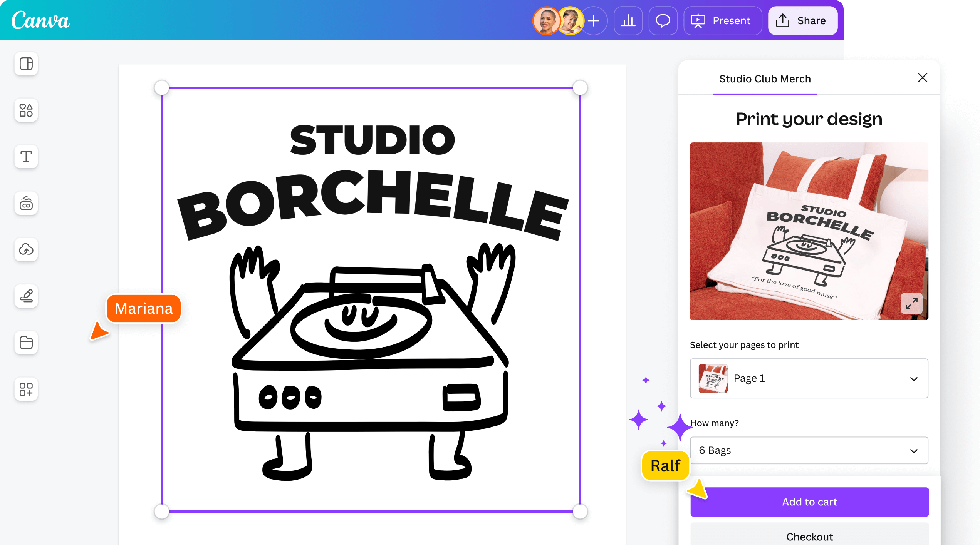Add collaborator with the plus button

[x=594, y=21]
